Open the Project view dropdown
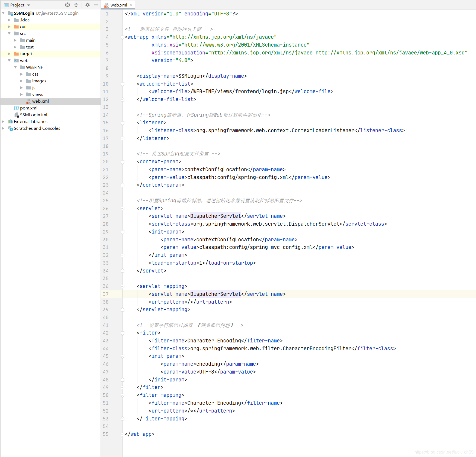The height and width of the screenshot is (457, 476). coord(29,5)
